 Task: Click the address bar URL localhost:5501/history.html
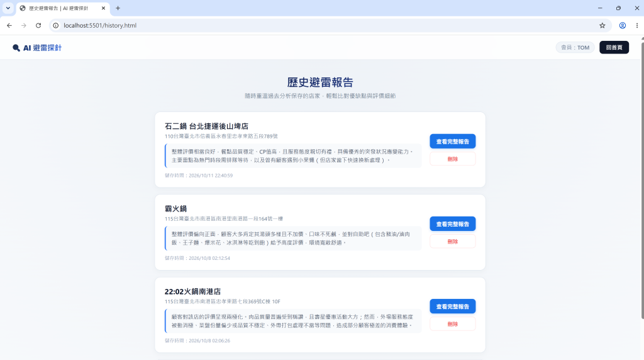(x=100, y=25)
